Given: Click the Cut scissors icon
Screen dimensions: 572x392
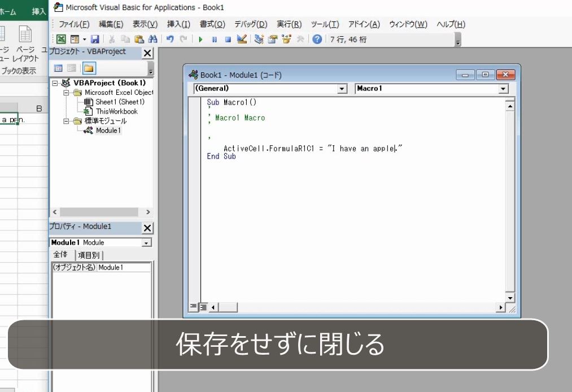Looking at the screenshot, I should (x=112, y=39).
